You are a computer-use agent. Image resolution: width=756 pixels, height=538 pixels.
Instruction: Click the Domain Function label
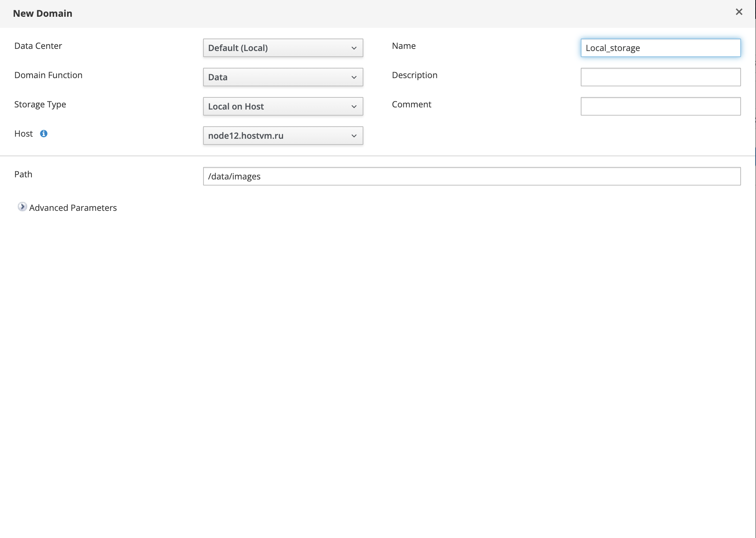48,75
